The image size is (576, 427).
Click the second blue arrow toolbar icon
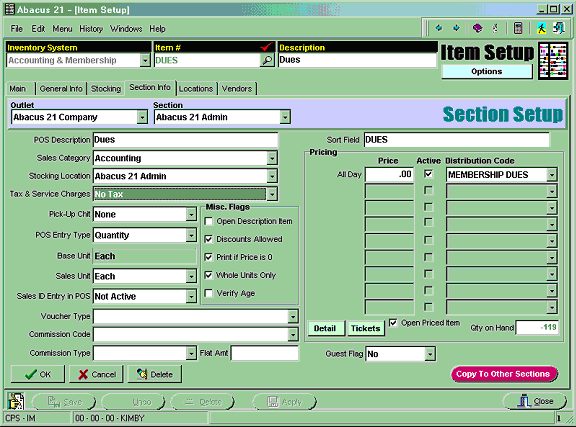click(x=456, y=28)
